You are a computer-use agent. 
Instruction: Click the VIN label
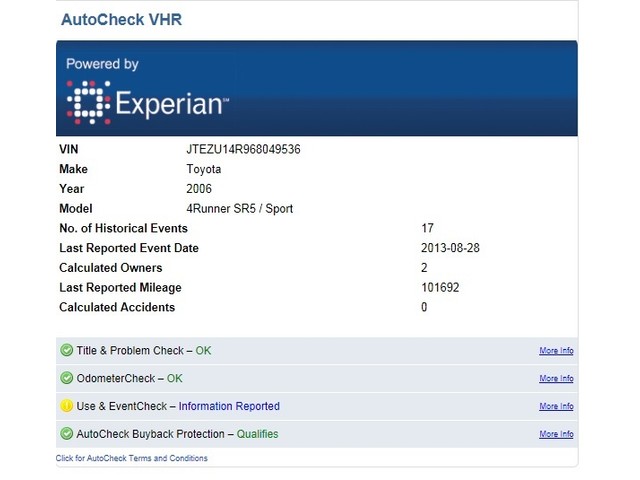coord(69,149)
